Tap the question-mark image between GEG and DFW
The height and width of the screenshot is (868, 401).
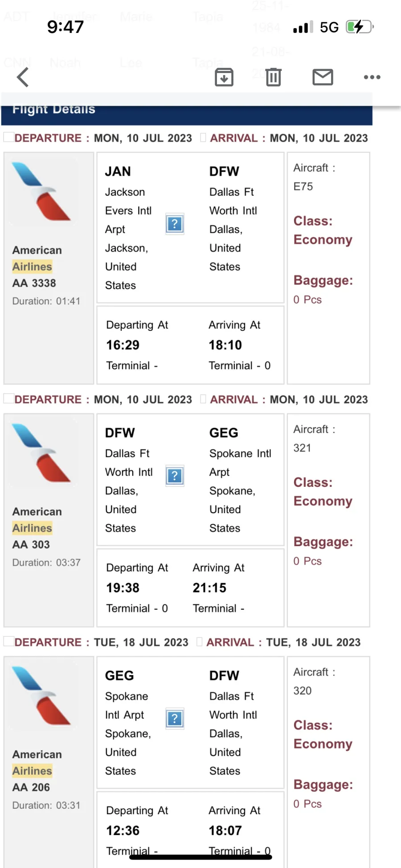coord(175,719)
